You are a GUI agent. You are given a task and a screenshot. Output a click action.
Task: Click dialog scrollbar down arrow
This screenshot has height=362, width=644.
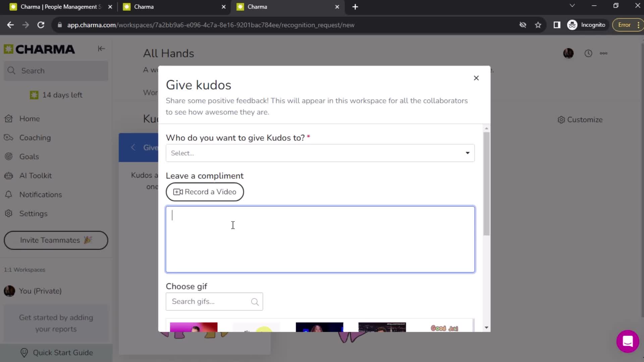486,327
